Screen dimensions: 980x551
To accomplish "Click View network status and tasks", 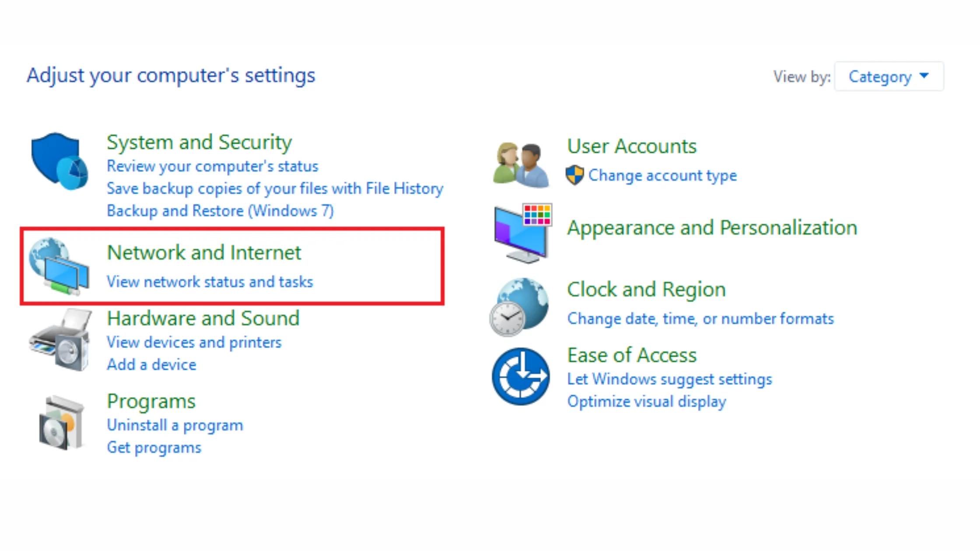I will tap(210, 282).
